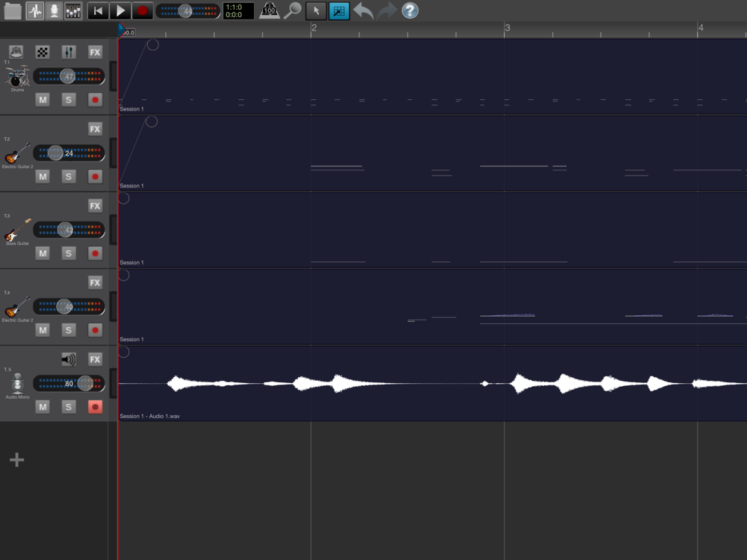This screenshot has height=560, width=747.
Task: Click the Bass Guitar instrument icon
Action: click(17, 230)
